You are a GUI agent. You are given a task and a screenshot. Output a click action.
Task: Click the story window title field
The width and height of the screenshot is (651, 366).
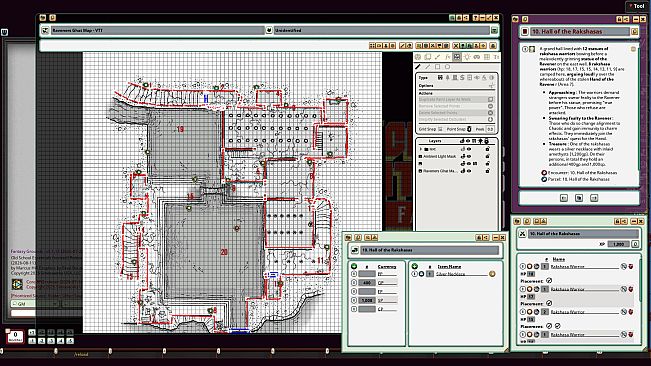point(580,32)
